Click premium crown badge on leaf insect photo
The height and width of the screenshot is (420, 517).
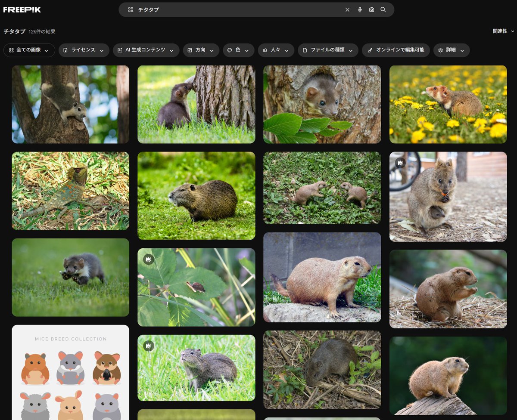point(149,259)
